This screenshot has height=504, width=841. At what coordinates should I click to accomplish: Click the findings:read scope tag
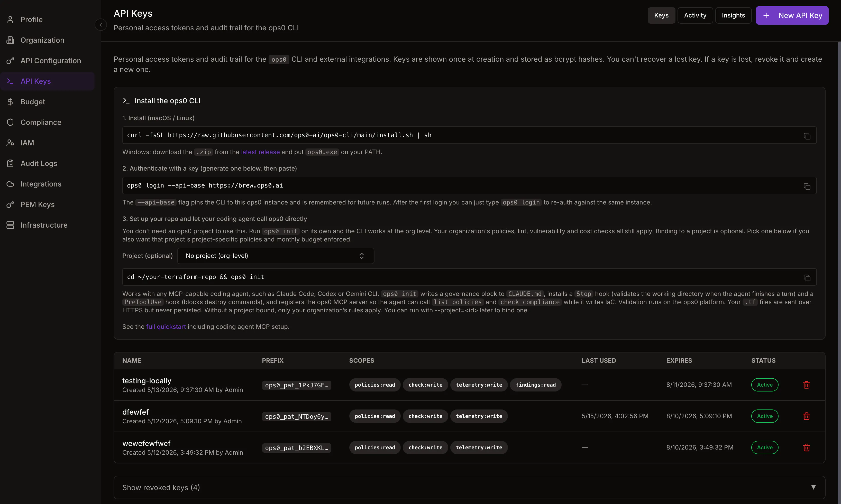[536, 385]
